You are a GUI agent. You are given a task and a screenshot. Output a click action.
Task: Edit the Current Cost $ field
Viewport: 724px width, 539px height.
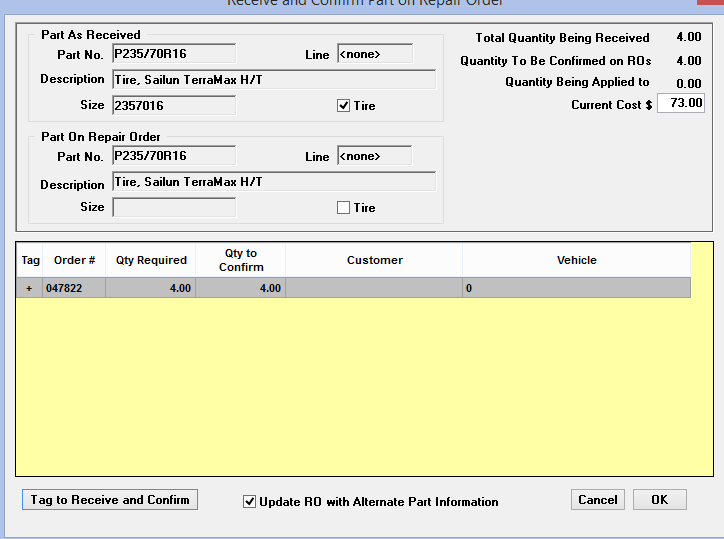[x=681, y=103]
